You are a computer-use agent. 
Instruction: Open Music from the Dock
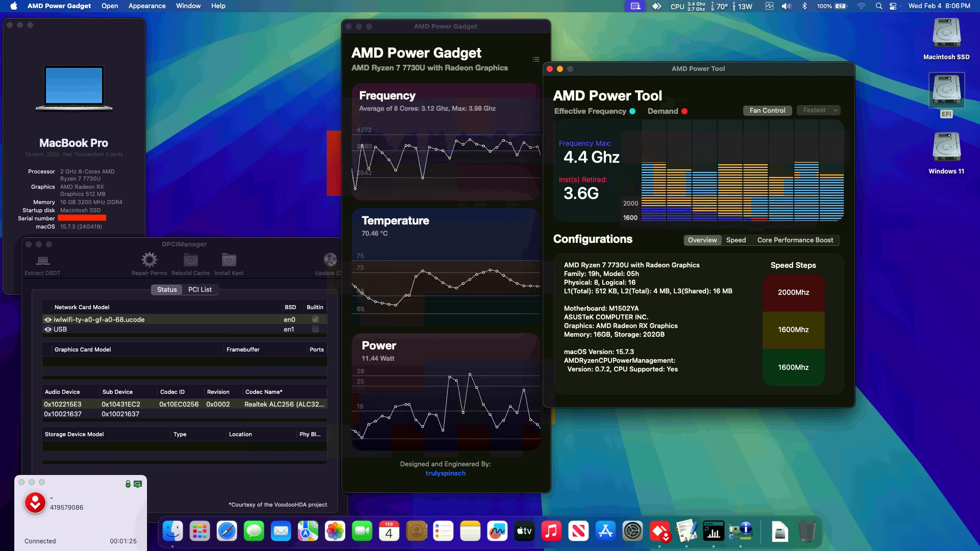coord(552,532)
